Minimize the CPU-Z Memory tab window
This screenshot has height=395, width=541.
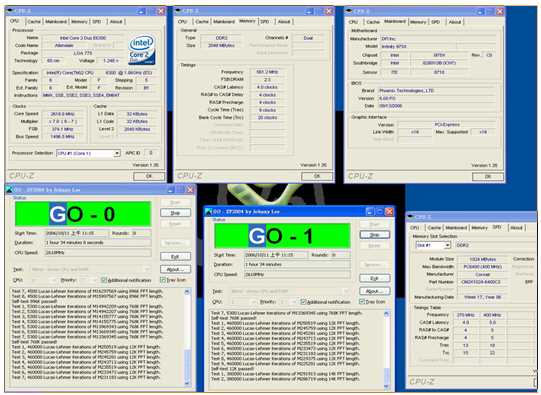pyautogui.click(x=309, y=11)
